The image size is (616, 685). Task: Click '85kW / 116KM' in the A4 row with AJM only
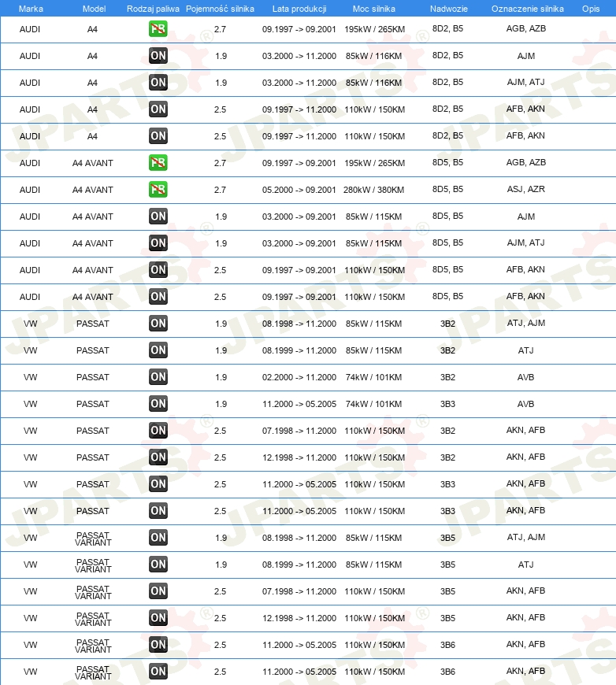point(374,57)
